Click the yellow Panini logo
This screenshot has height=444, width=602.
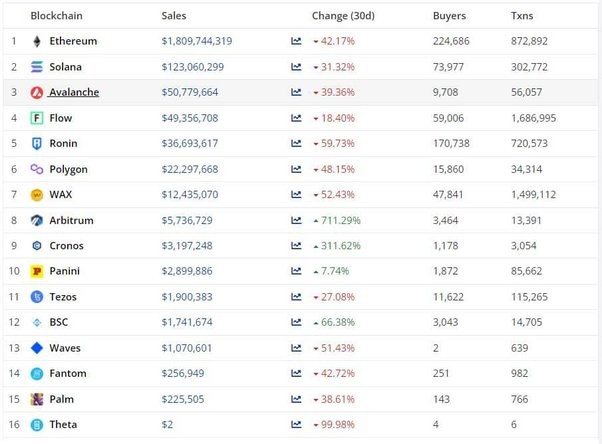[37, 271]
